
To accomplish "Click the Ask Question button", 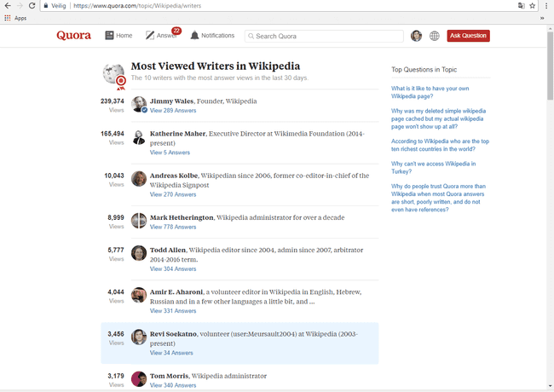I will [x=468, y=36].
